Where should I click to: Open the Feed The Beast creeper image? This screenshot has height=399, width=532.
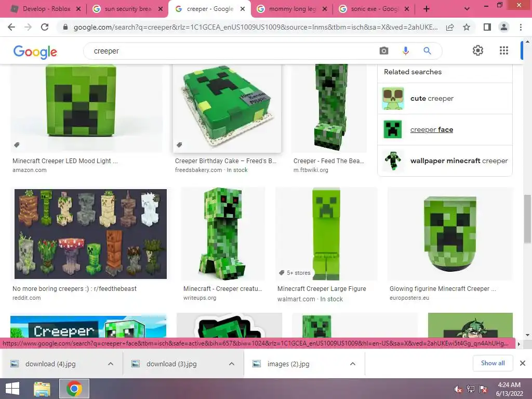tap(329, 108)
